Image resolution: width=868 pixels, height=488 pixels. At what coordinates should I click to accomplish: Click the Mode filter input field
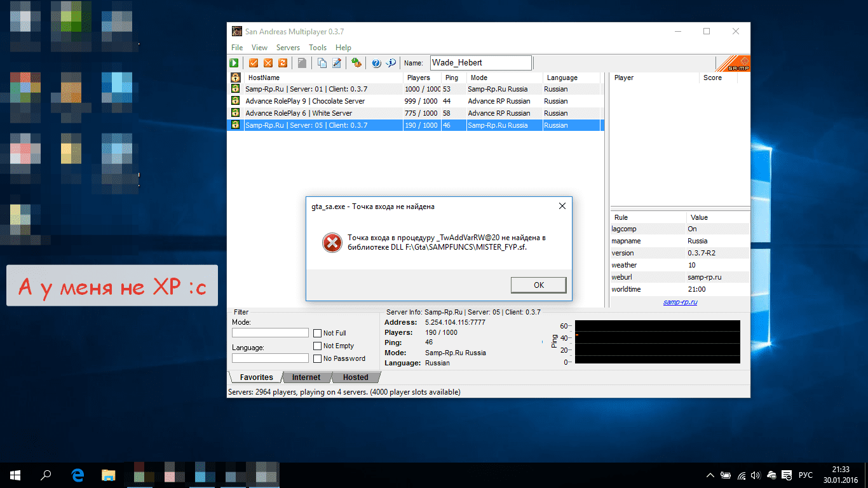[x=270, y=333]
